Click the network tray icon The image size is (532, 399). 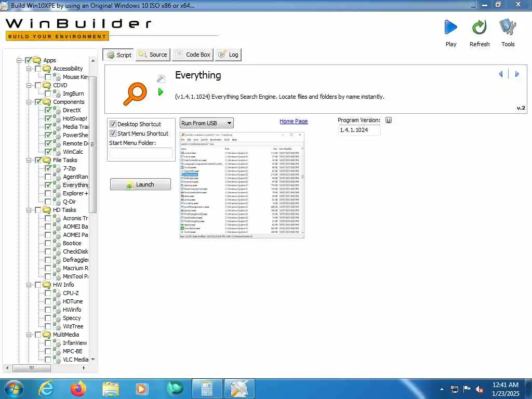pos(454,390)
